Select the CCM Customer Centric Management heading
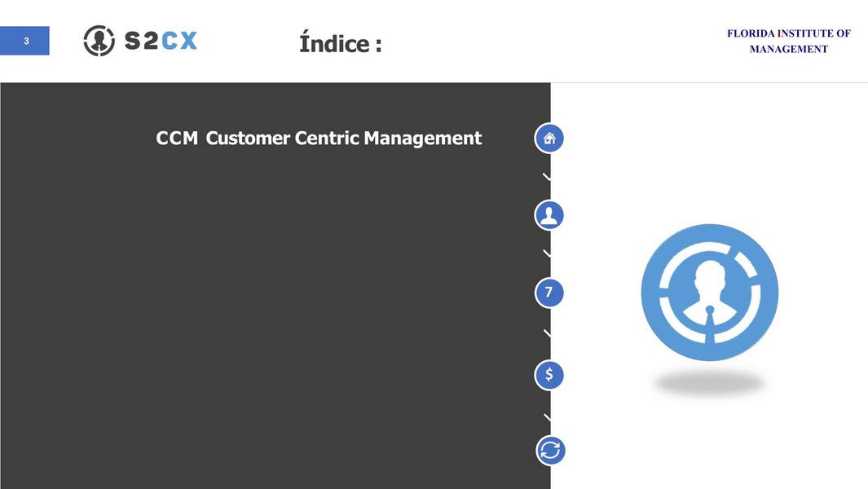The width and height of the screenshot is (868, 489). click(x=319, y=139)
